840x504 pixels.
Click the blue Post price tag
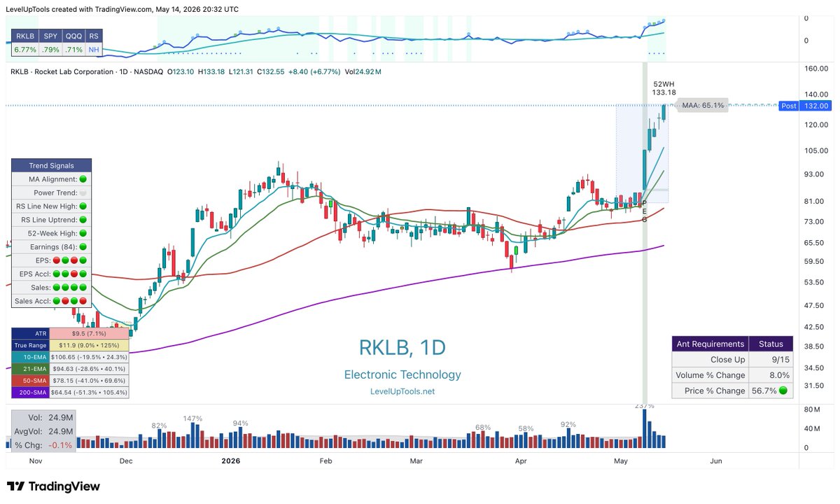tap(789, 106)
